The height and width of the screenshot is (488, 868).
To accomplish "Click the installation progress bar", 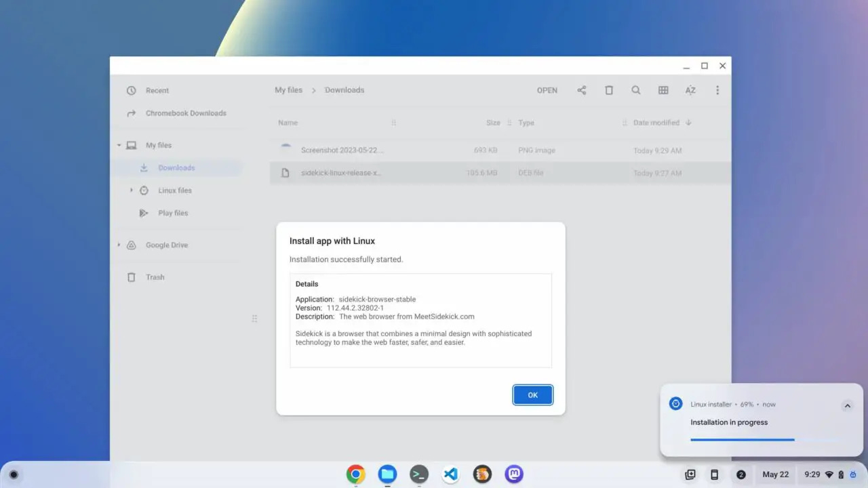I will [x=764, y=440].
